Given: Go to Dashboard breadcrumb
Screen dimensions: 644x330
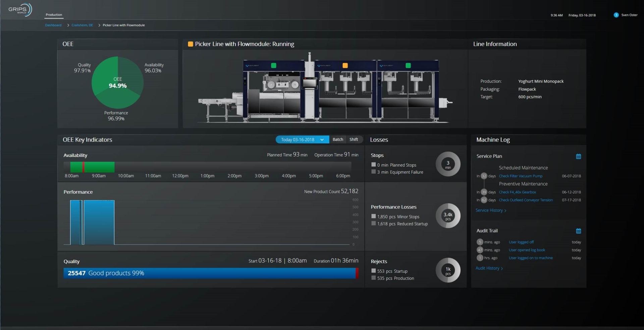Looking at the screenshot, I should [53, 25].
